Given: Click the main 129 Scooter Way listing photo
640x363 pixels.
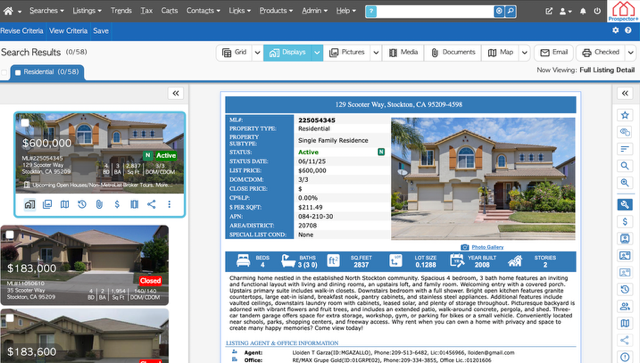Looking at the screenshot, I should pyautogui.click(x=483, y=178).
